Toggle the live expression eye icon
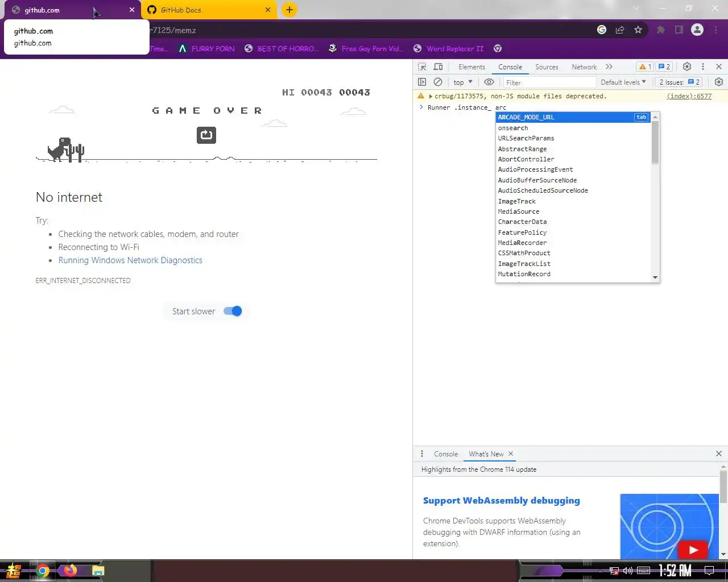 (x=489, y=82)
